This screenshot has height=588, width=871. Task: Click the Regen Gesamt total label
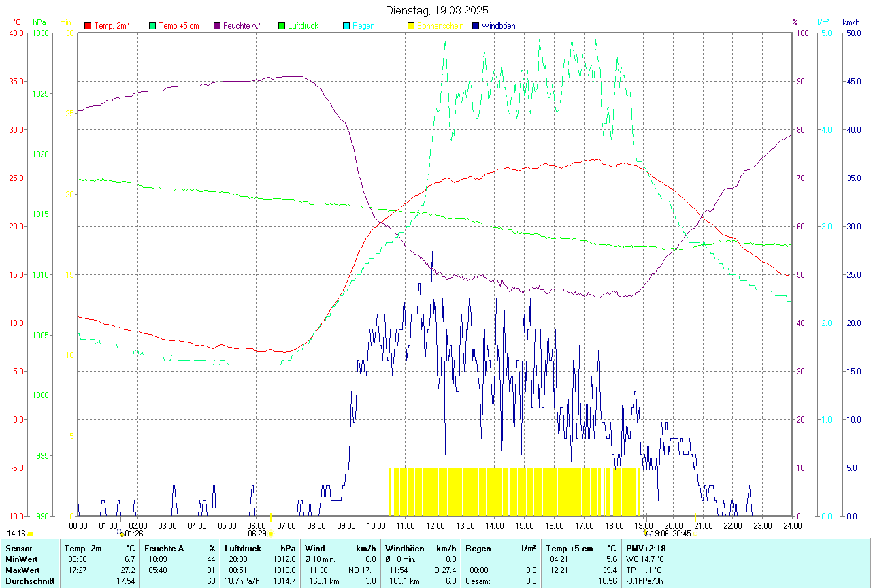point(478,581)
